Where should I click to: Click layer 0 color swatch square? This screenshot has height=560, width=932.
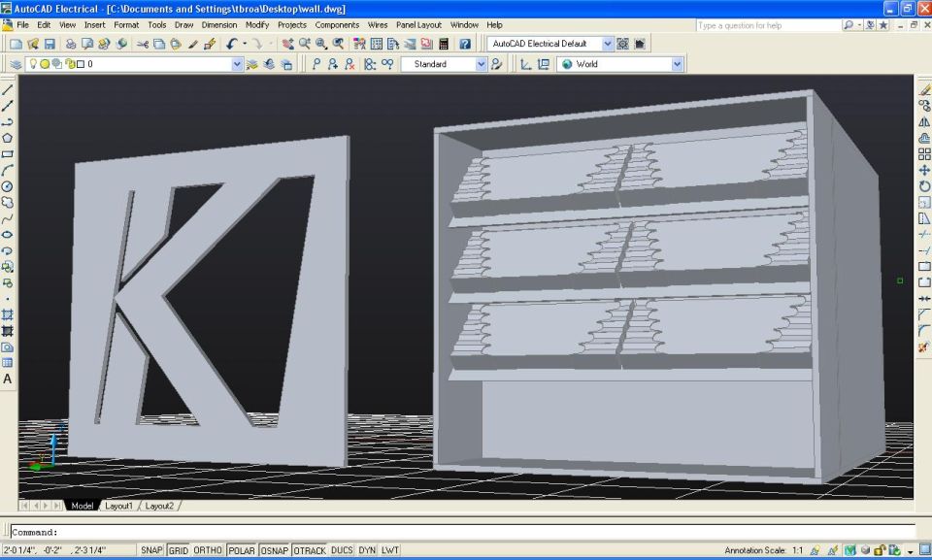81,64
